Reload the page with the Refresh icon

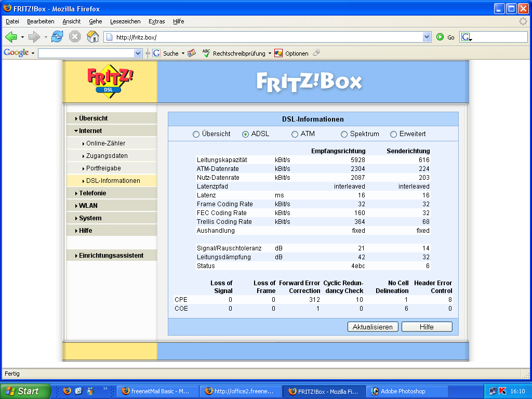tap(57, 36)
